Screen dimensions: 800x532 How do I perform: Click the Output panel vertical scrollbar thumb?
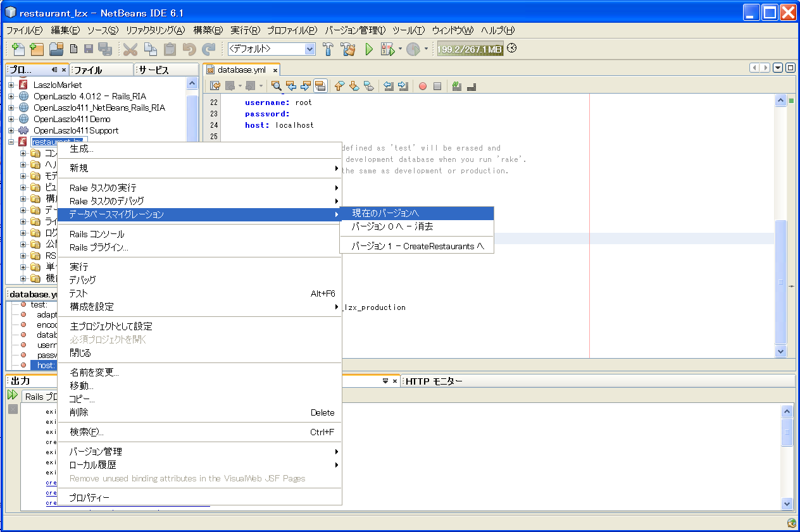tap(787, 433)
